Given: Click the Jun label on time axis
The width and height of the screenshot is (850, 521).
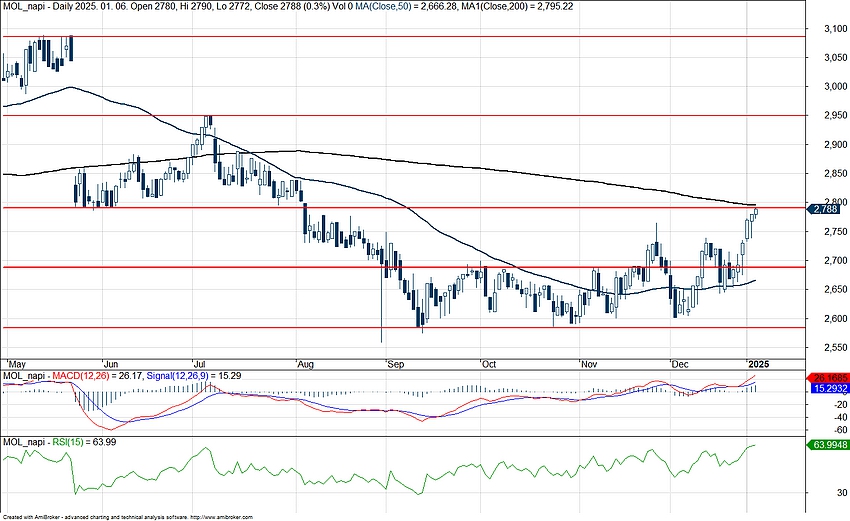Looking at the screenshot, I should click(111, 364).
